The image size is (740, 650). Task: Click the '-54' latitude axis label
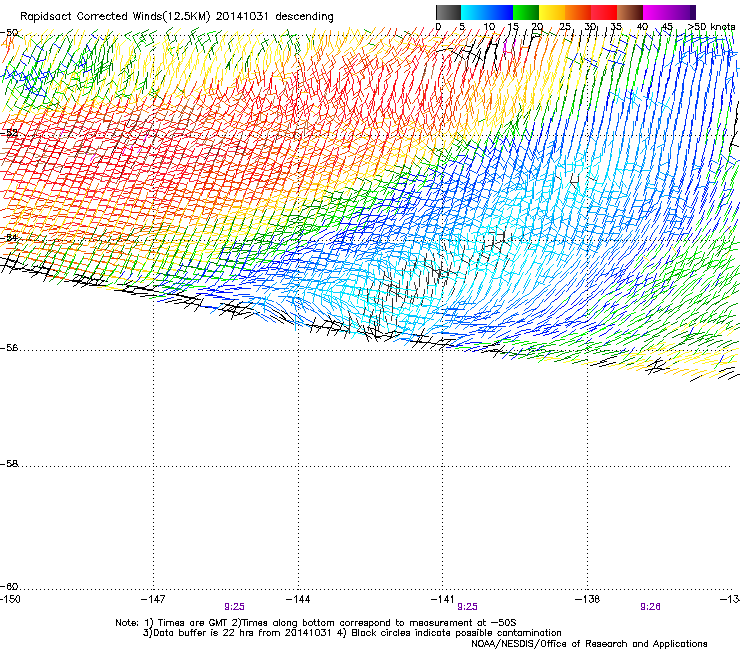pyautogui.click(x=9, y=237)
